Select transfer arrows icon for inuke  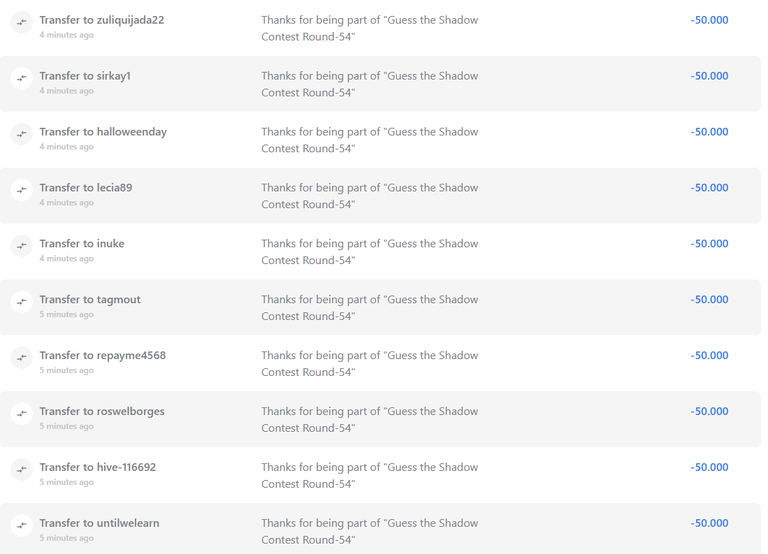(x=22, y=245)
